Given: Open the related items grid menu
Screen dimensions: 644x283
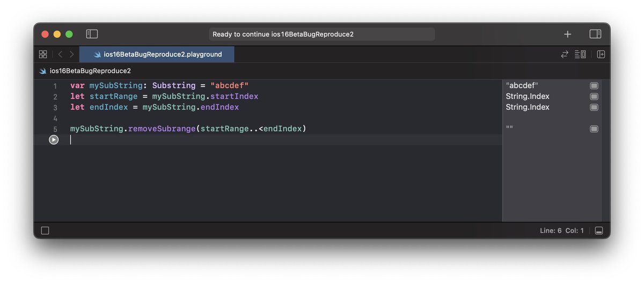Looking at the screenshot, I should click(x=43, y=54).
